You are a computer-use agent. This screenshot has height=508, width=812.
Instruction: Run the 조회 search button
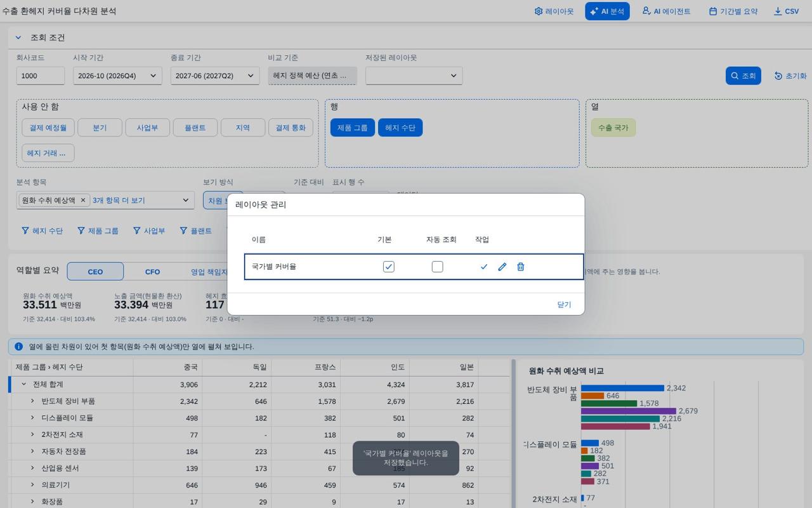point(743,76)
